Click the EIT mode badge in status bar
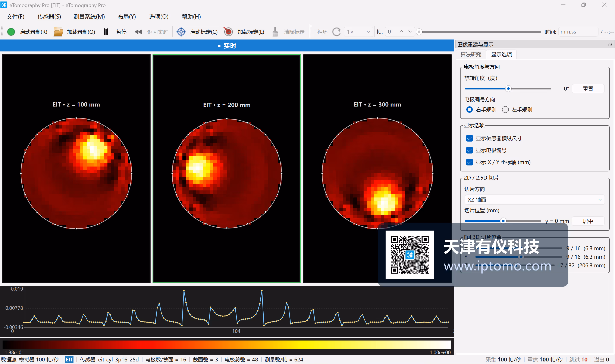 [69, 360]
